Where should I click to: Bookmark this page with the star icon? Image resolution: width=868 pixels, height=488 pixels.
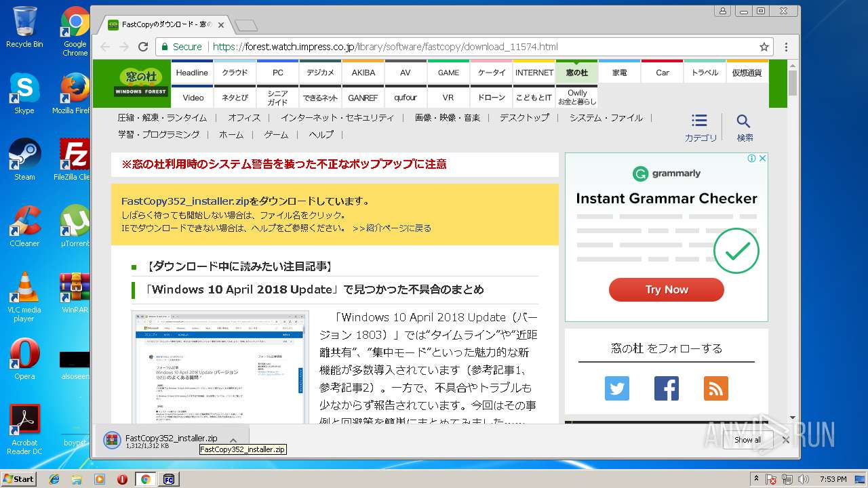click(x=764, y=47)
